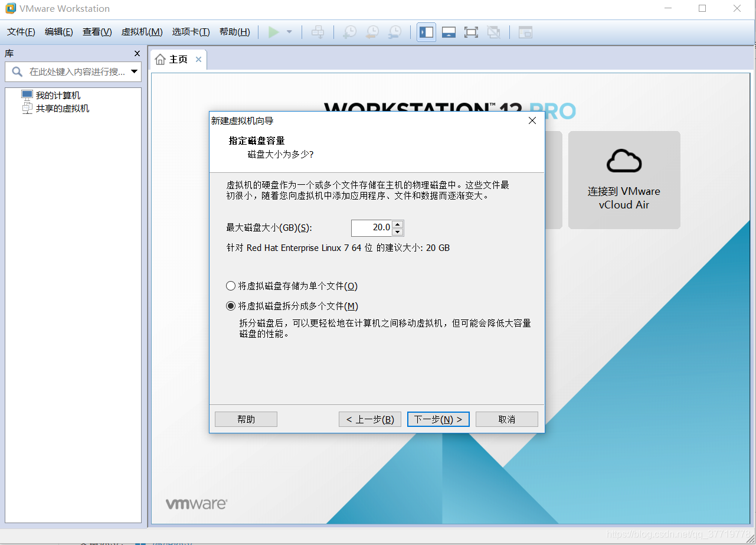Open the 帮助(H) menu
Image resolution: width=756 pixels, height=545 pixels.
[234, 32]
